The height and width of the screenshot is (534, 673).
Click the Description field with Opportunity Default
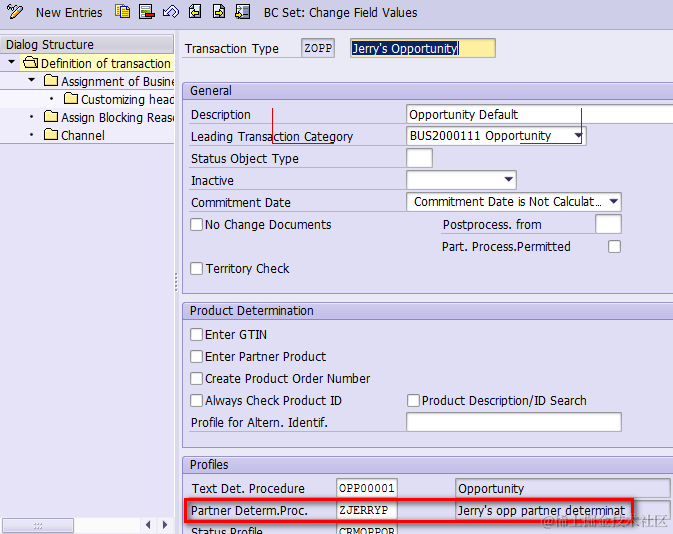click(540, 115)
